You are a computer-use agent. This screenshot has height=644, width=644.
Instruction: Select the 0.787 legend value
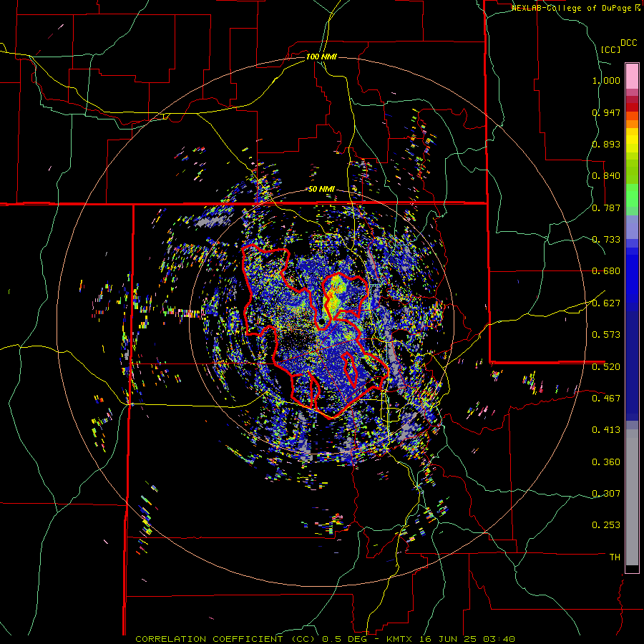pyautogui.click(x=606, y=208)
